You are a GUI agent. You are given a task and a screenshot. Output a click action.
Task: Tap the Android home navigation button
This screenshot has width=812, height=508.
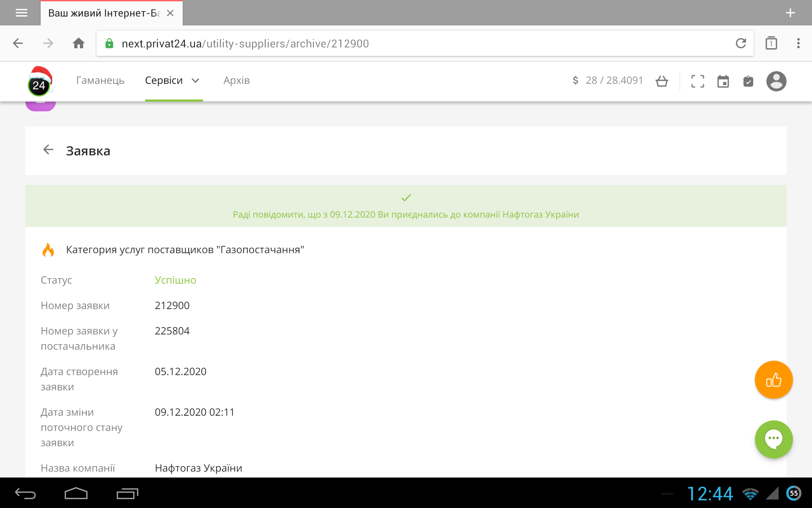[x=76, y=493]
